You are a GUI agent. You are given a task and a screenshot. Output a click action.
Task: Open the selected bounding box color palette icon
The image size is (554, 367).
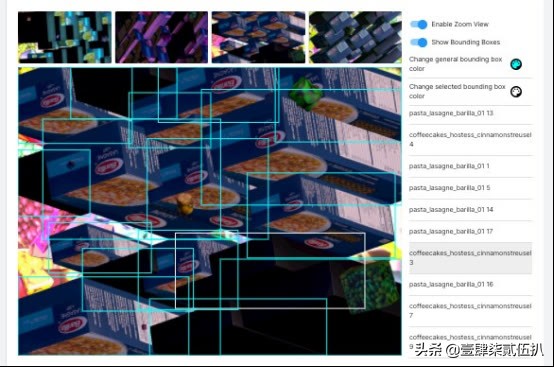(516, 92)
